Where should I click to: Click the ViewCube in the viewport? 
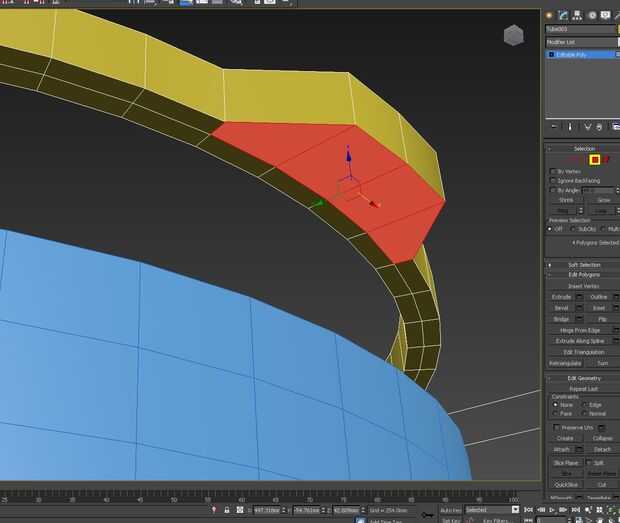(x=514, y=35)
